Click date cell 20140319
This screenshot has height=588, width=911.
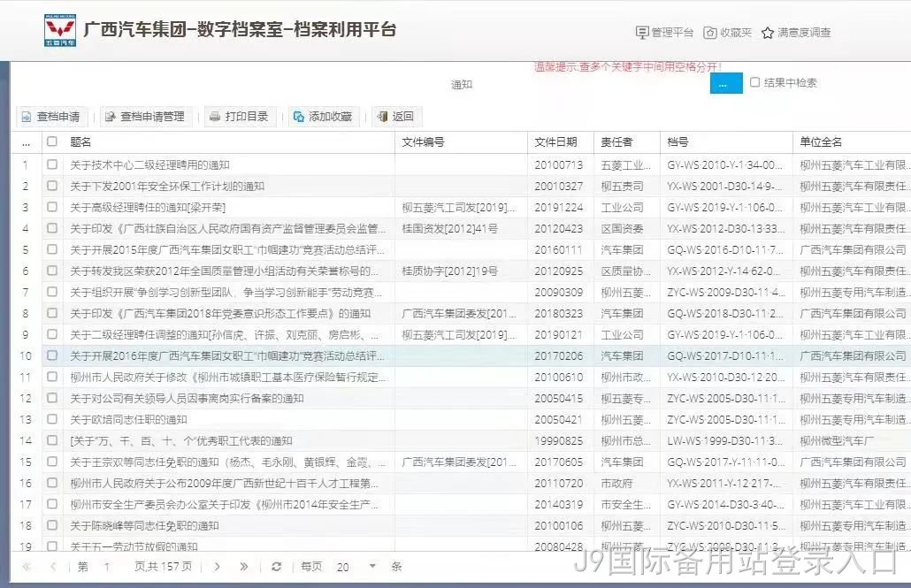click(x=558, y=504)
